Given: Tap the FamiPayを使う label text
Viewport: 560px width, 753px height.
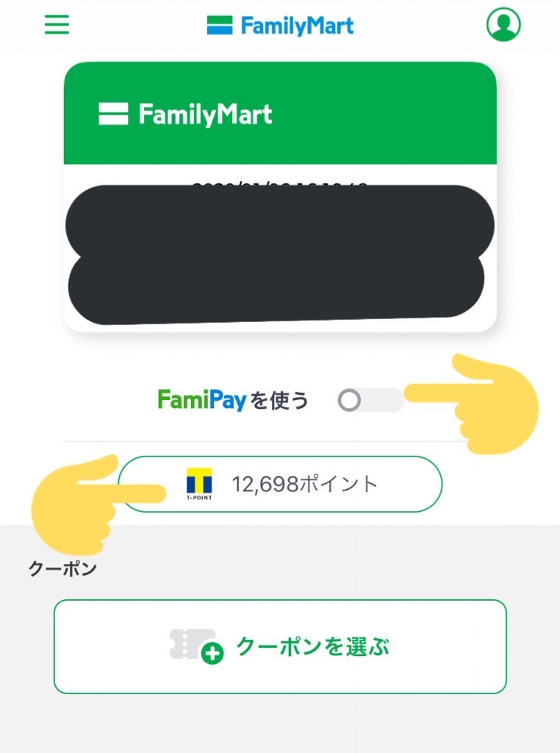Looking at the screenshot, I should 233,400.
